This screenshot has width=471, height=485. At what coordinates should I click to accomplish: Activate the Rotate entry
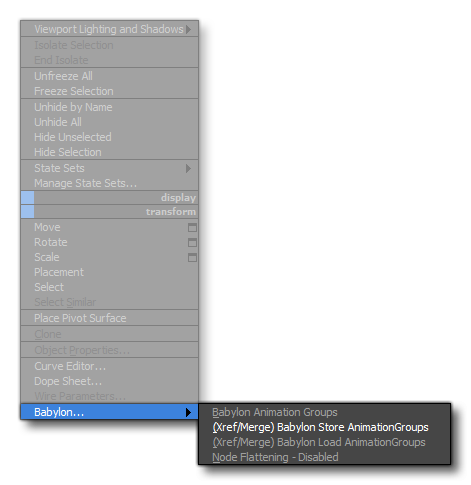point(109,242)
